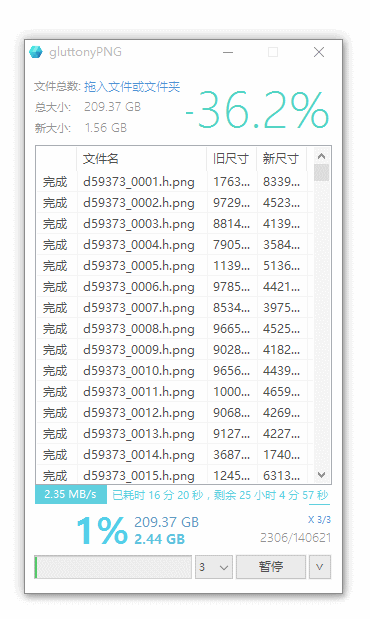Select row d59373_0015.h.png
The height and width of the screenshot is (619, 370).
point(175,475)
